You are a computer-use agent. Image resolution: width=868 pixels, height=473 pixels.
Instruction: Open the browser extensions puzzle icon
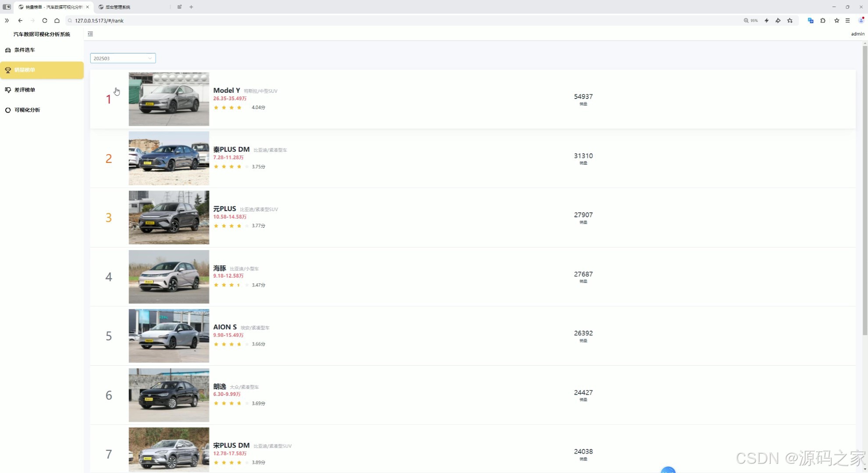pos(823,21)
